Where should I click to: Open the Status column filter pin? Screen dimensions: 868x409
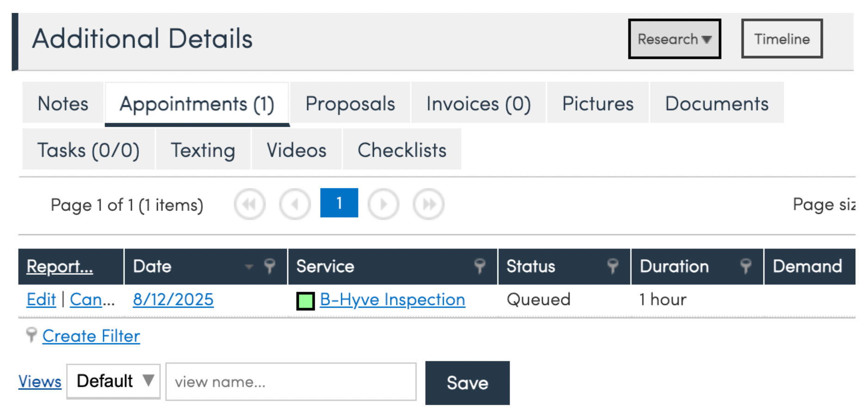(613, 266)
